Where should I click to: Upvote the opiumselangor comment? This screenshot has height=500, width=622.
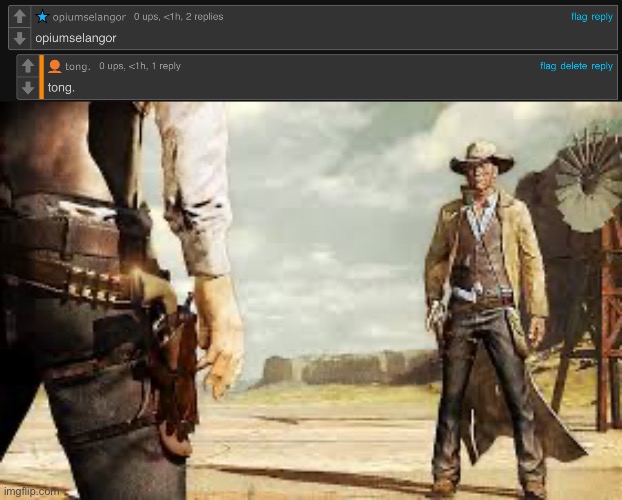[19, 17]
